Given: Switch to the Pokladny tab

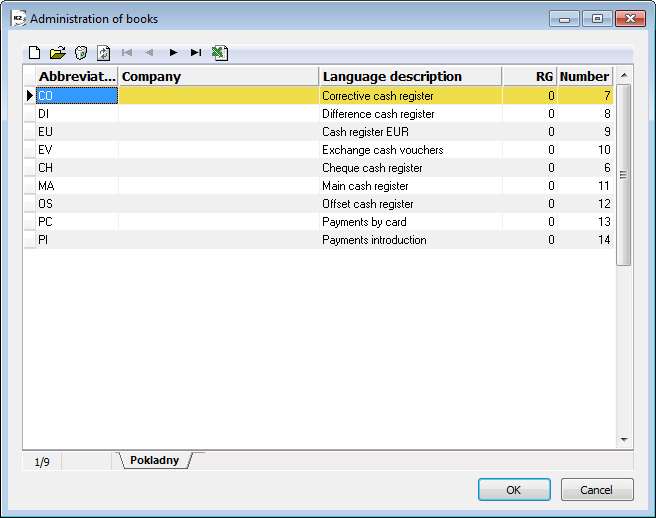Looking at the screenshot, I should click(154, 460).
